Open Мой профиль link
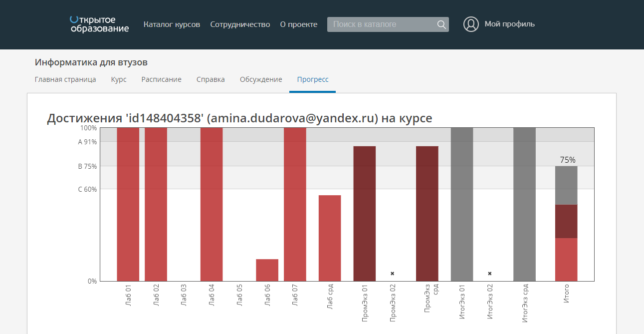The image size is (644, 334). point(509,24)
